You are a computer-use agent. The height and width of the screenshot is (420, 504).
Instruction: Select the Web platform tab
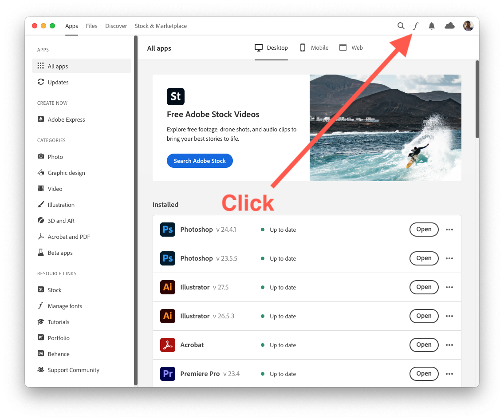[x=351, y=48]
